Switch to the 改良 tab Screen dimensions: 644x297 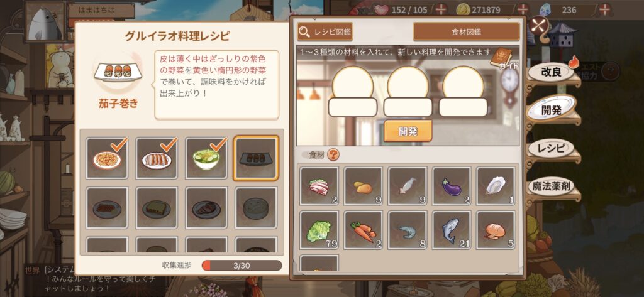551,72
